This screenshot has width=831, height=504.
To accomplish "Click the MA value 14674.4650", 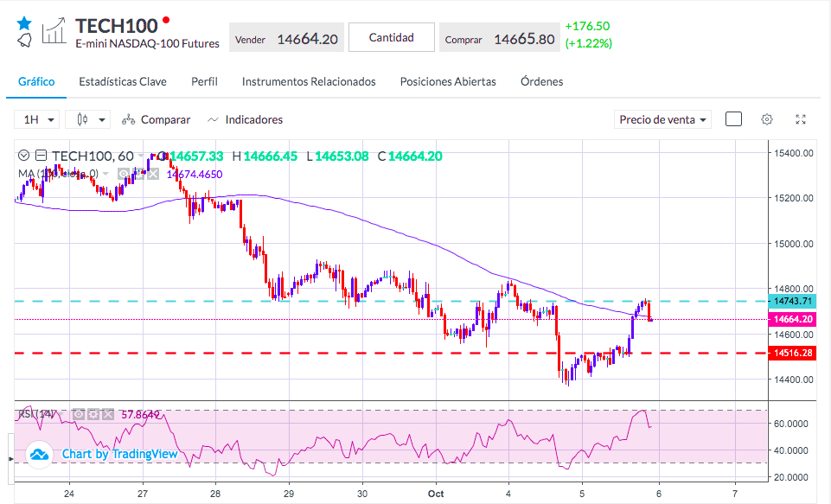I will (x=195, y=175).
